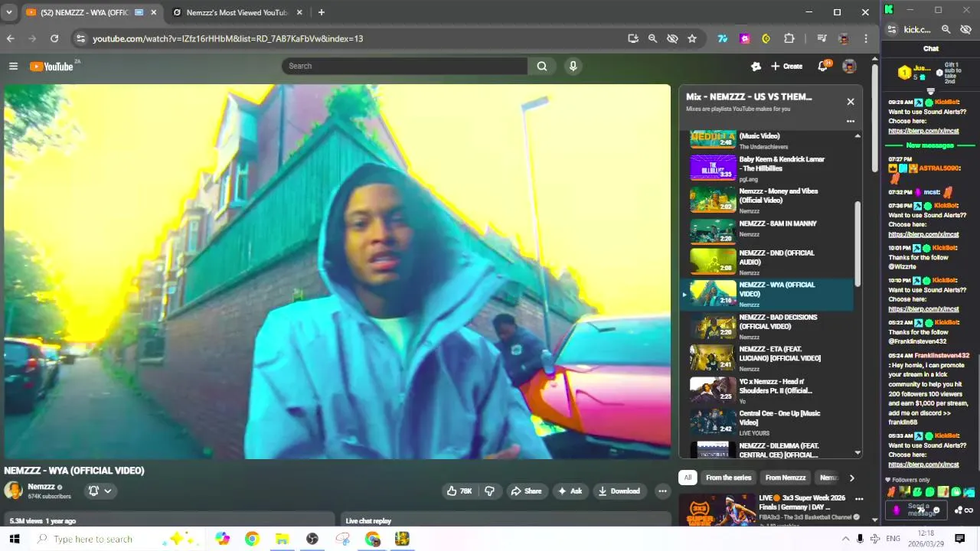Open the Chrome tab search dropdown arrow

coord(9,12)
